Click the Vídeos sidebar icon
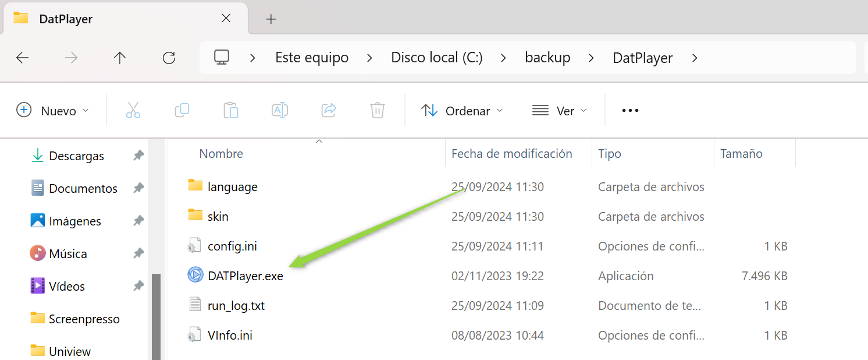Image resolution: width=868 pixels, height=360 pixels. pyautogui.click(x=37, y=286)
